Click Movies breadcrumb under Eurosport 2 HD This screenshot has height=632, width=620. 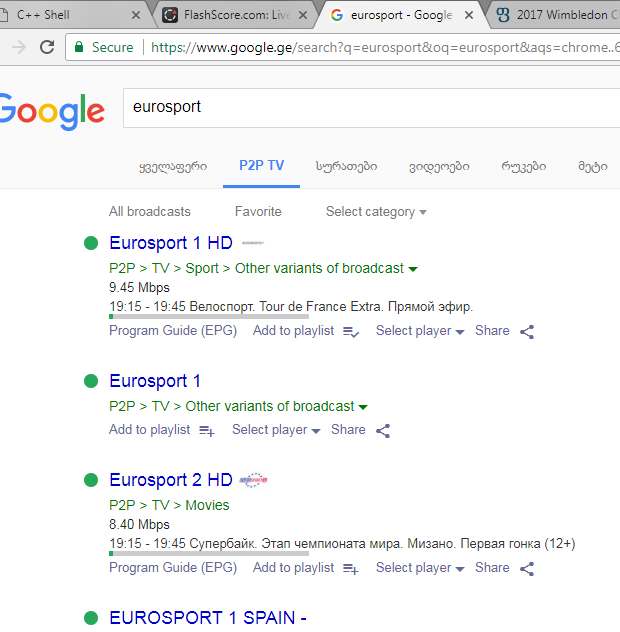[207, 505]
